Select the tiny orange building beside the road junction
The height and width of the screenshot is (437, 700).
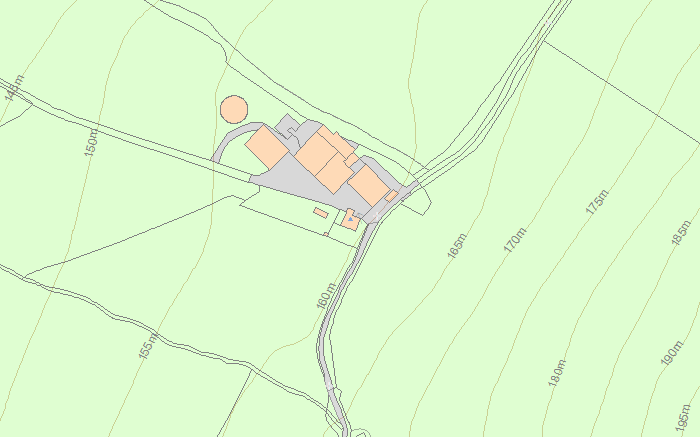click(392, 196)
